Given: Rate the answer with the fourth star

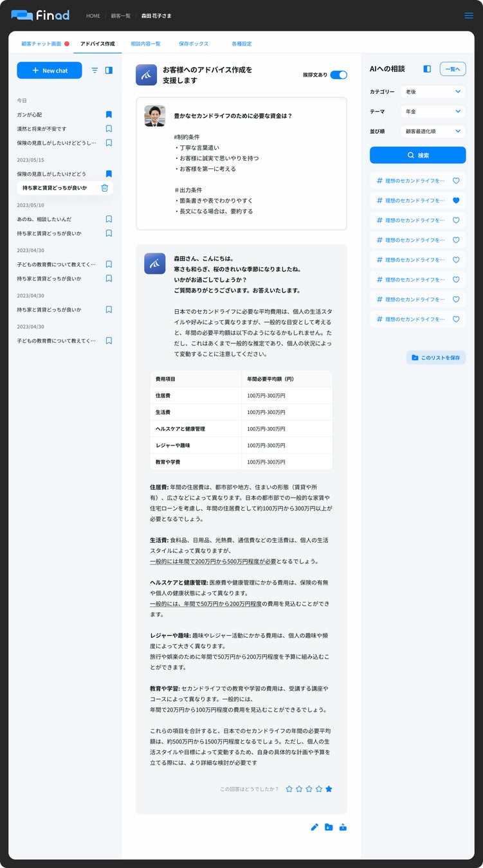Looking at the screenshot, I should point(319,789).
